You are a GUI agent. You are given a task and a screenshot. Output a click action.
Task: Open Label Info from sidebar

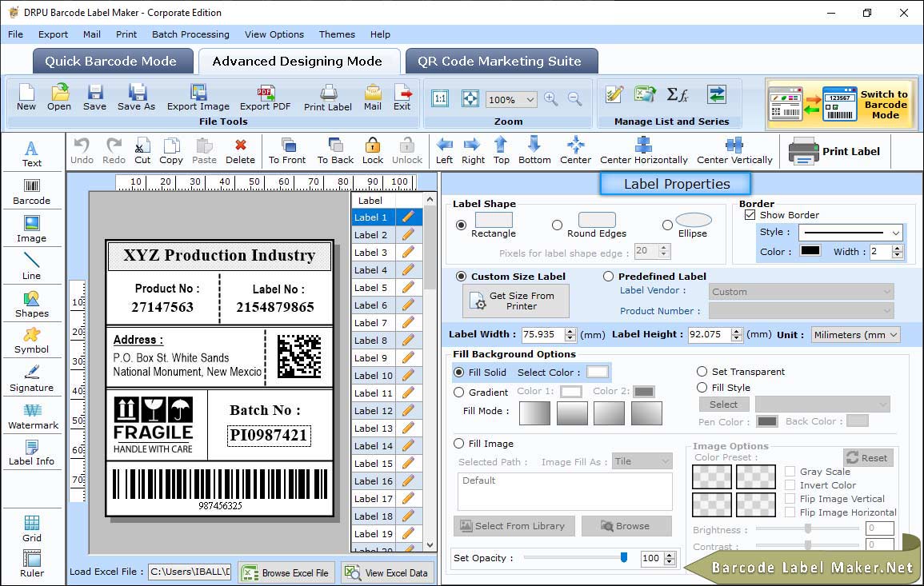pyautogui.click(x=32, y=453)
